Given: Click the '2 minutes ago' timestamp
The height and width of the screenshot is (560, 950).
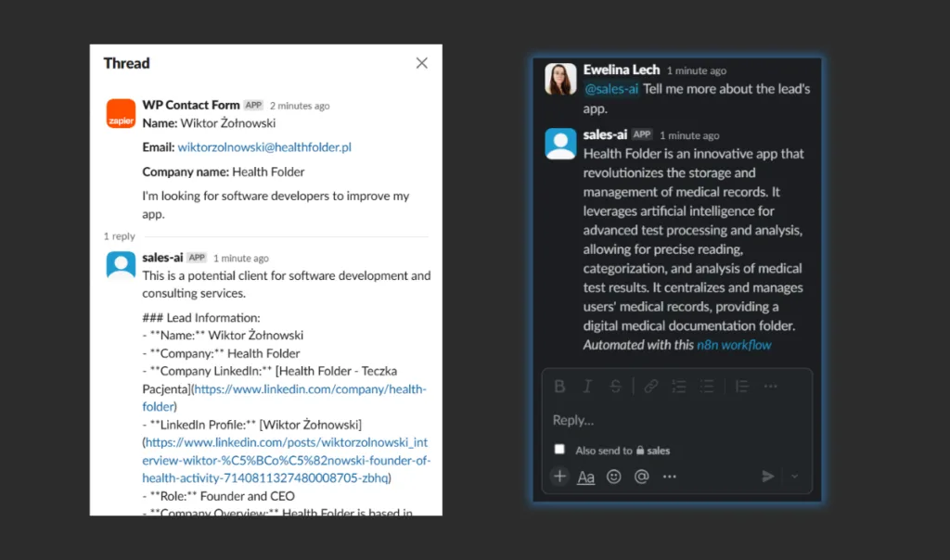Looking at the screenshot, I should [x=300, y=106].
